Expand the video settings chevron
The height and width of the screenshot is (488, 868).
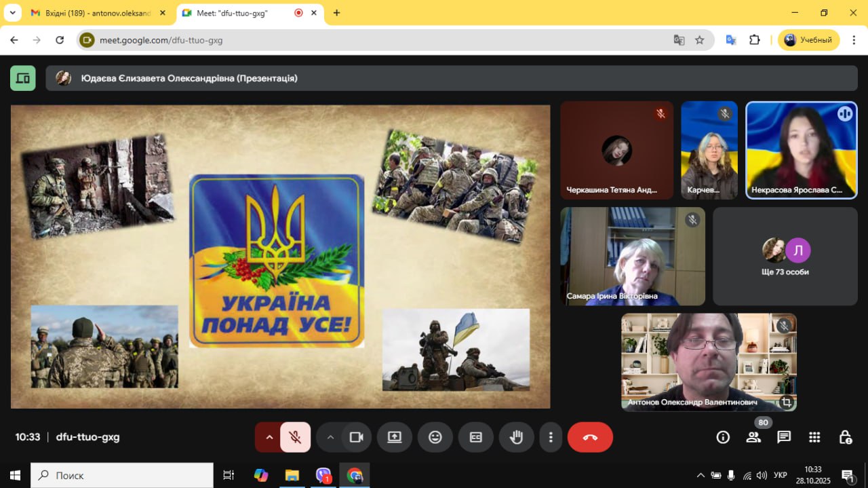coord(330,437)
